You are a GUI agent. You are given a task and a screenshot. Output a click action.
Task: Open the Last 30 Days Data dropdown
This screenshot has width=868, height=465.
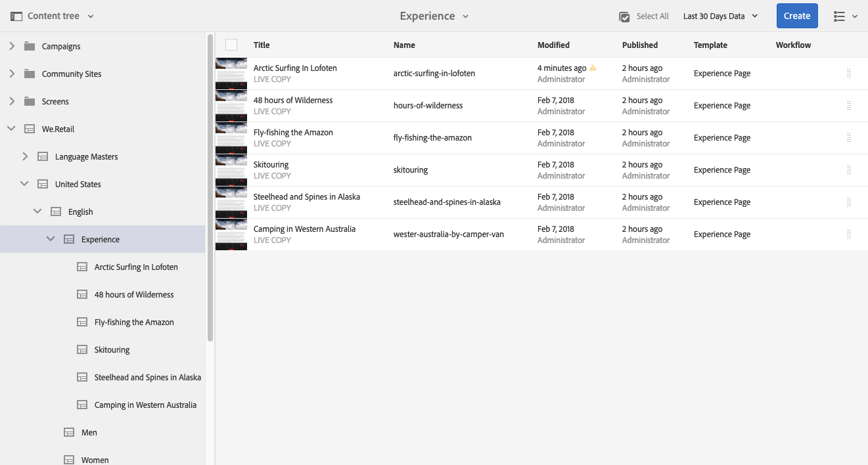pos(721,16)
